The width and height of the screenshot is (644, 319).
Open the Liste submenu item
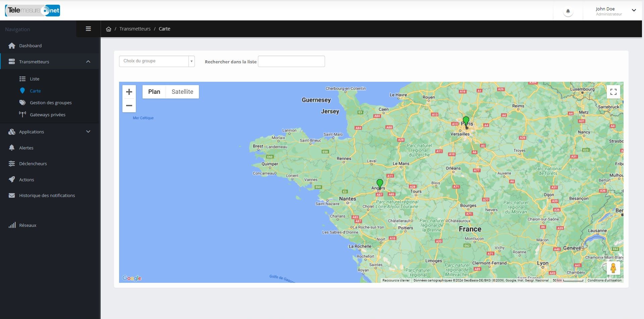point(35,79)
